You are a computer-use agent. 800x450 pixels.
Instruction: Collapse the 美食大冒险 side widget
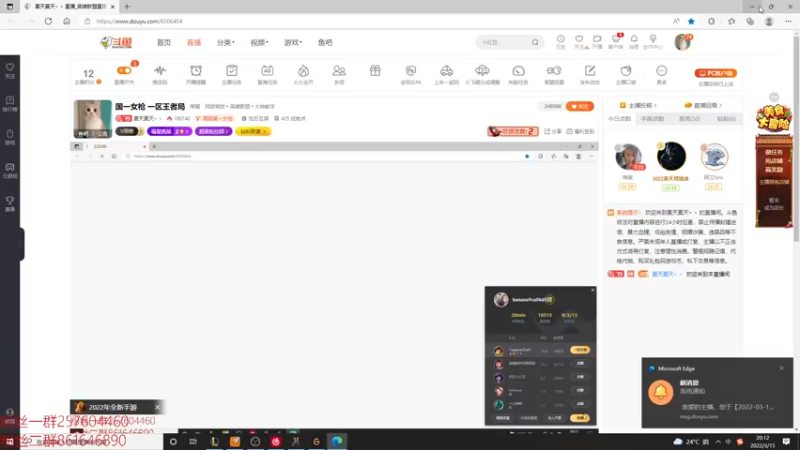click(x=774, y=97)
